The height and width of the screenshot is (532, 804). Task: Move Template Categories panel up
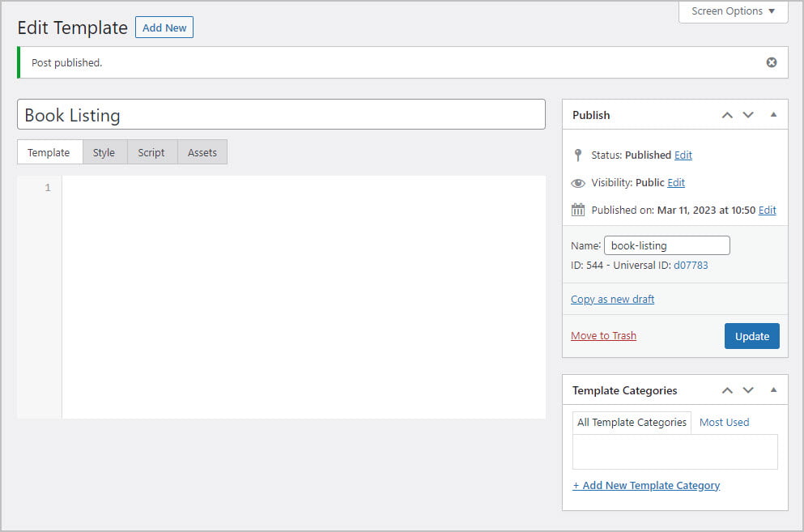(x=727, y=390)
